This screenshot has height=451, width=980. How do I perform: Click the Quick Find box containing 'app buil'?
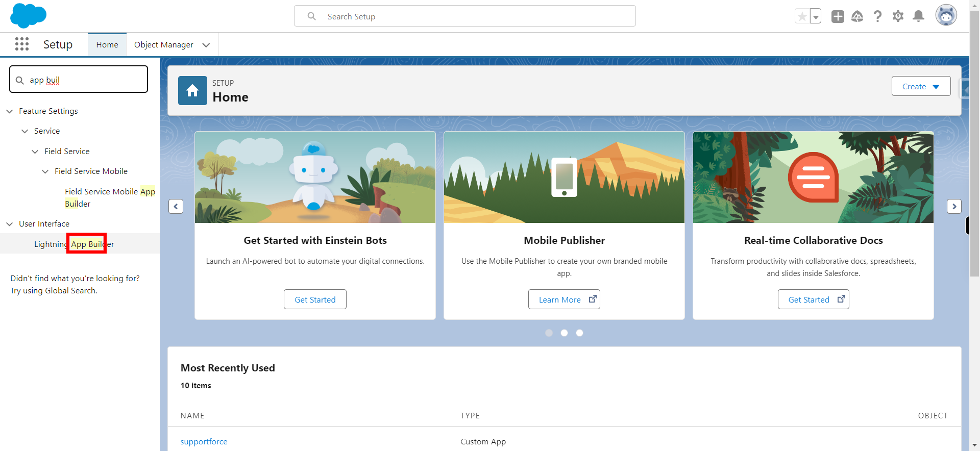coord(79,80)
